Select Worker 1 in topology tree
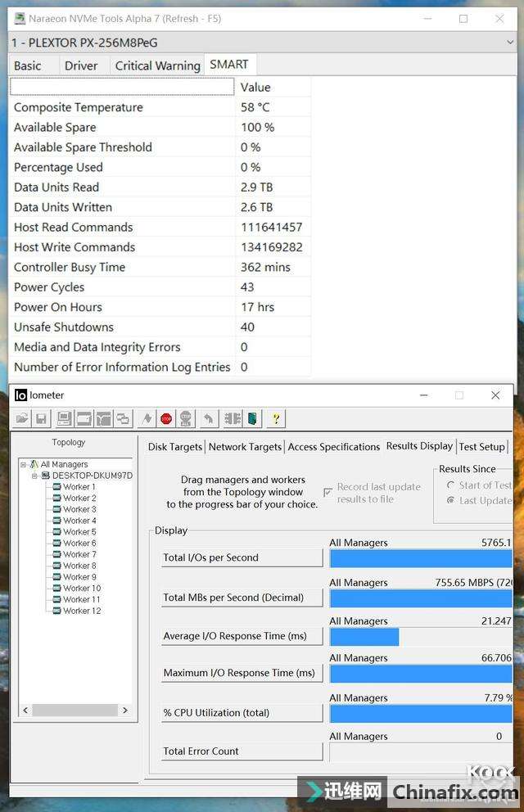The image size is (524, 812). click(x=74, y=487)
